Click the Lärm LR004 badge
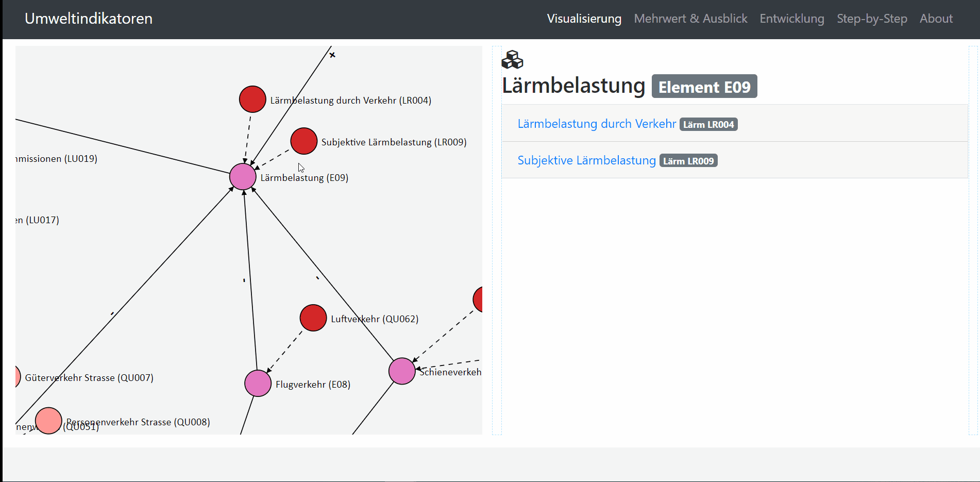Screen dimensions: 980x482 pos(708,124)
